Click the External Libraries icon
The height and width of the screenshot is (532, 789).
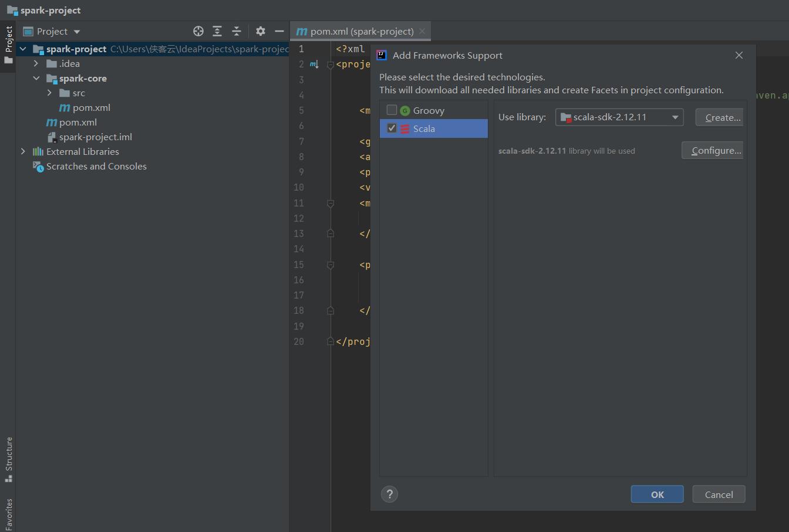(x=38, y=151)
